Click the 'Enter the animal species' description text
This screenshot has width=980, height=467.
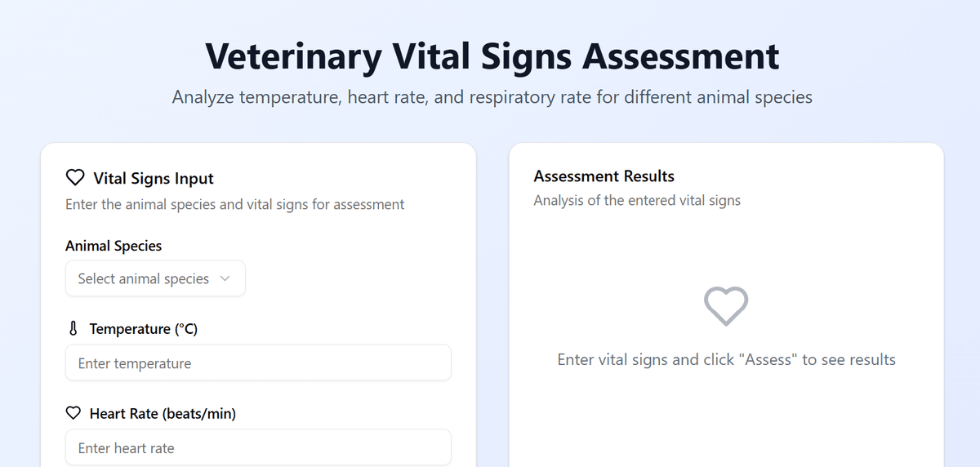tap(234, 204)
